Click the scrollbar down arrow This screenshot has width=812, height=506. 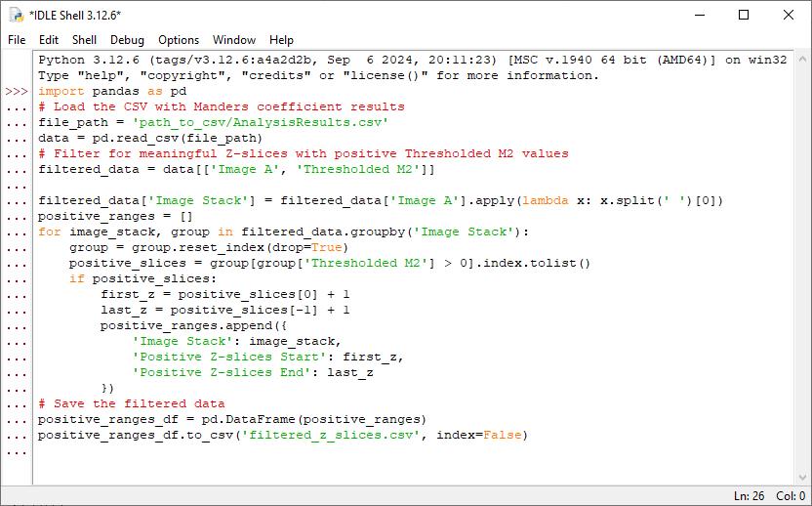click(802, 478)
